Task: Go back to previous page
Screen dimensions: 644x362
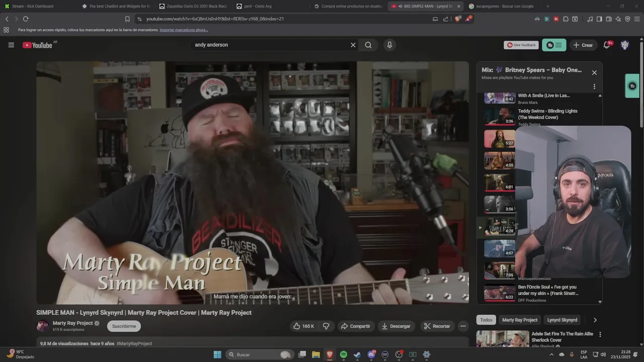Action: pos(7,19)
